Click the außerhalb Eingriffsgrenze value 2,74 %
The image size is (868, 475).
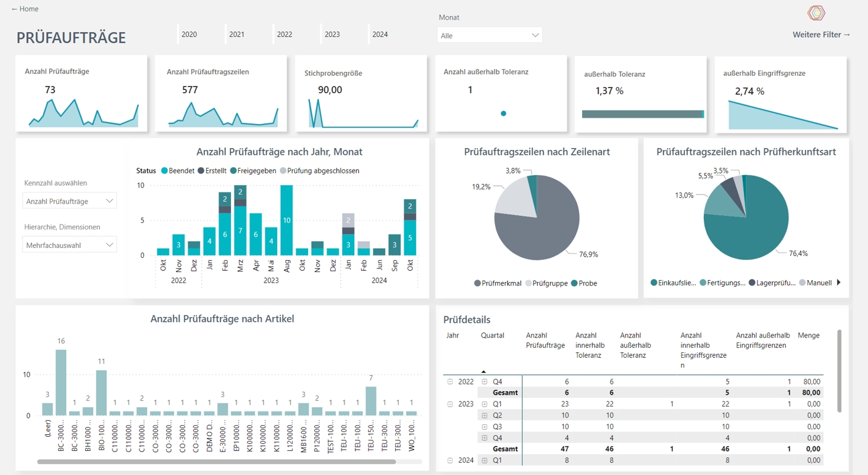[x=749, y=91]
